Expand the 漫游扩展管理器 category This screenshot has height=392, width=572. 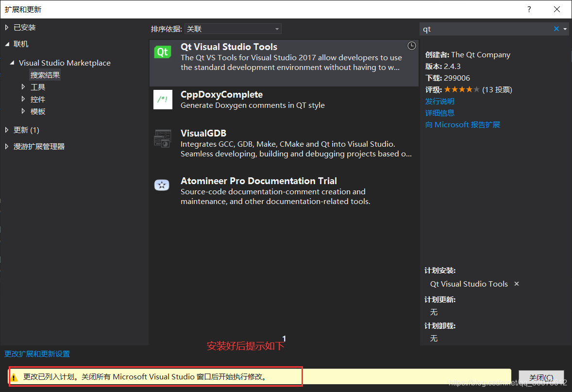(7, 146)
